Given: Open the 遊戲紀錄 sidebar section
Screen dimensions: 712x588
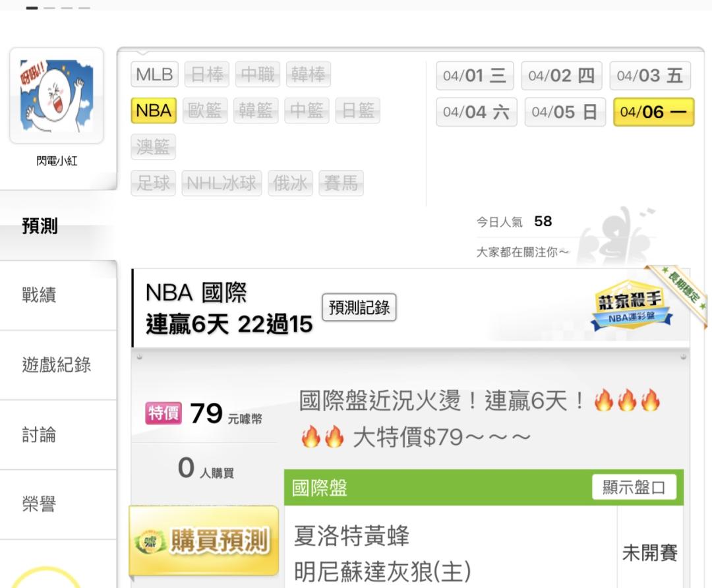Looking at the screenshot, I should [58, 365].
